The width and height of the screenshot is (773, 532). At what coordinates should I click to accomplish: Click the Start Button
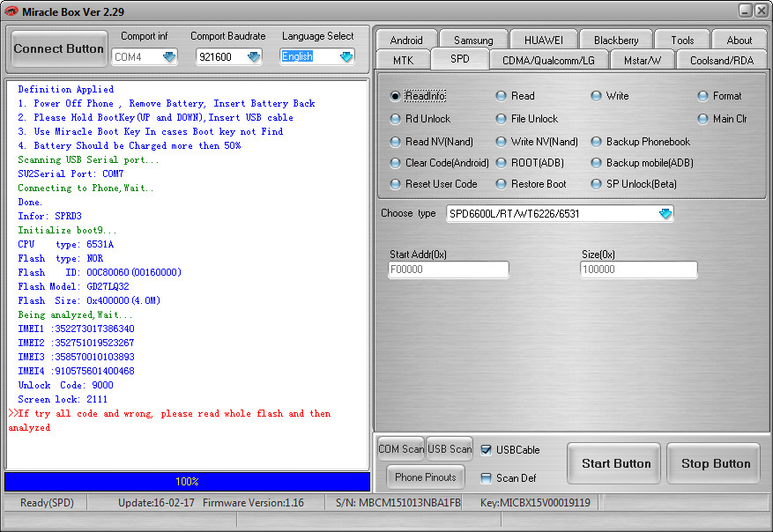coord(613,463)
